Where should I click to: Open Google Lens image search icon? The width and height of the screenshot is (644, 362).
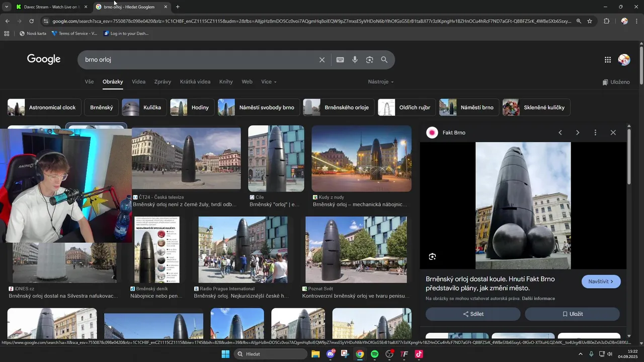[x=369, y=60]
